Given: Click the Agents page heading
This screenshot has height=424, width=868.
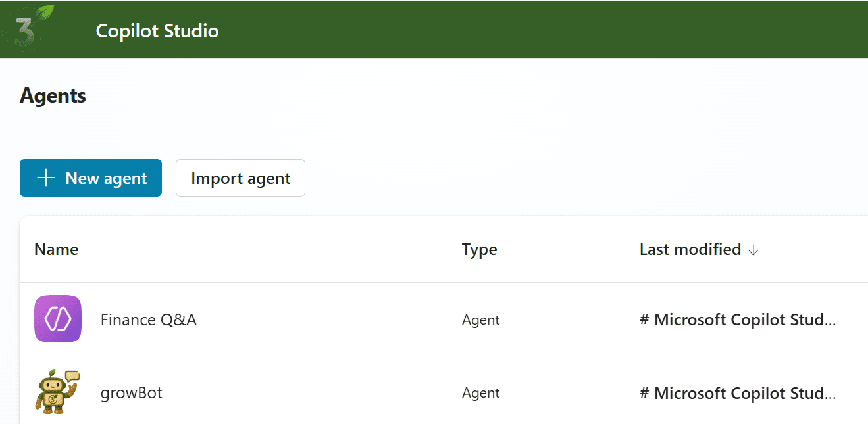Looking at the screenshot, I should coord(53,96).
